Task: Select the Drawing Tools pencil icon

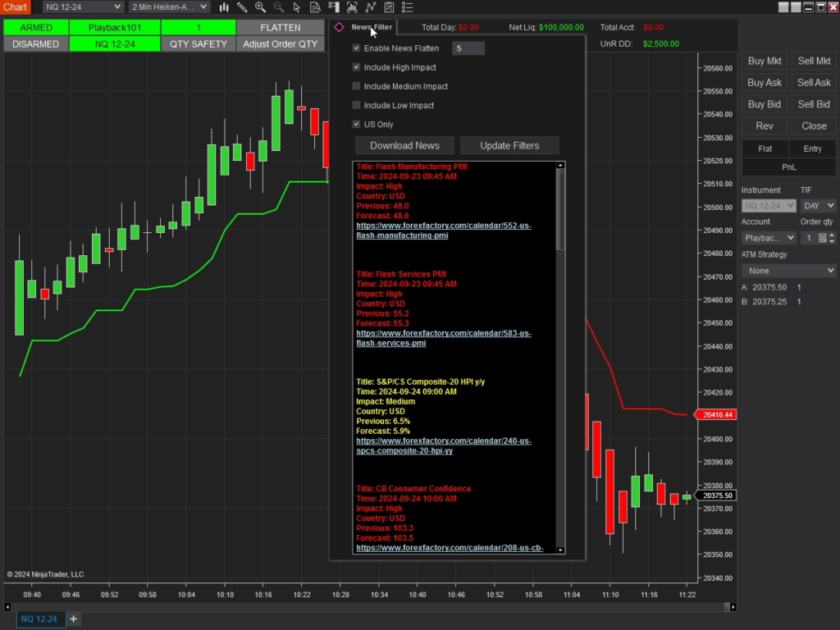Action: 242,7
